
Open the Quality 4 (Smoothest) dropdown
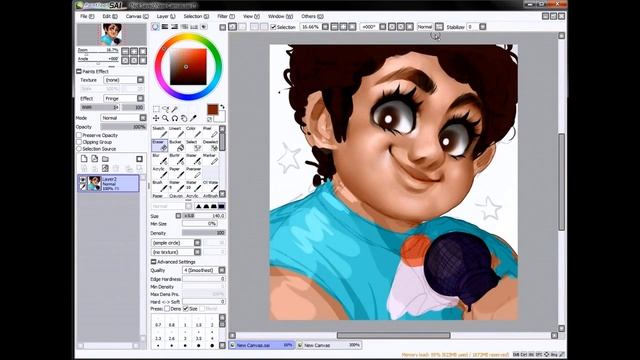[222, 270]
